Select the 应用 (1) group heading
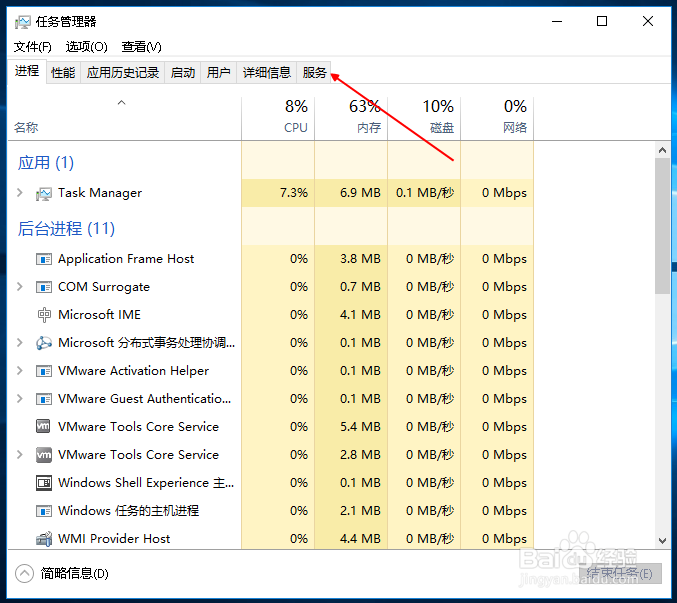The height and width of the screenshot is (603, 677). [46, 163]
